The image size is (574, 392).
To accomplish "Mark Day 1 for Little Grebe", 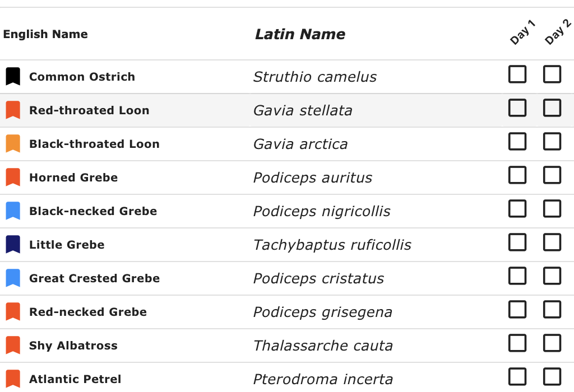I will 517,242.
